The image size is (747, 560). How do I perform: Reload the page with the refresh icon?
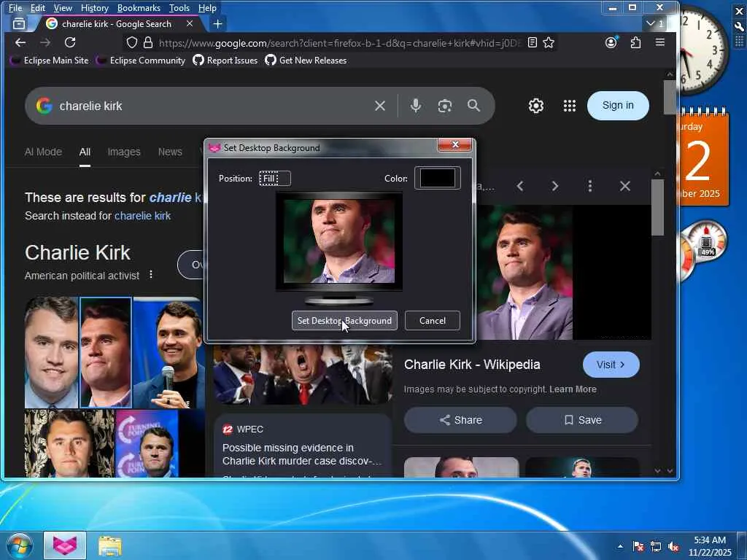[x=70, y=43]
